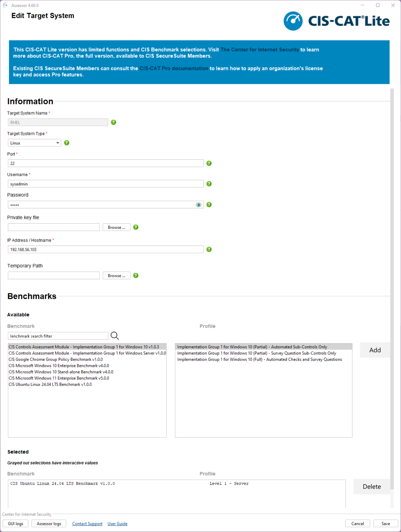Click the Delete selected benchmark button
This screenshot has height=532, width=401.
click(x=372, y=486)
